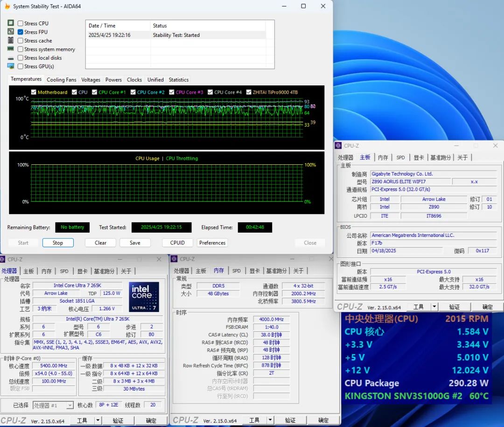The width and height of the screenshot is (504, 427).
Task: Open tools dropdown arrow in processor CPU-Z window
Action: (98, 420)
